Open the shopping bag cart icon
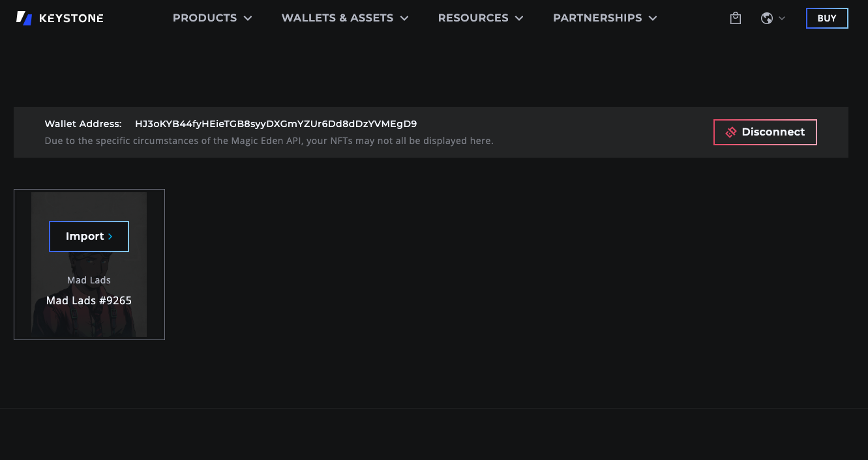The height and width of the screenshot is (460, 868). coord(736,18)
